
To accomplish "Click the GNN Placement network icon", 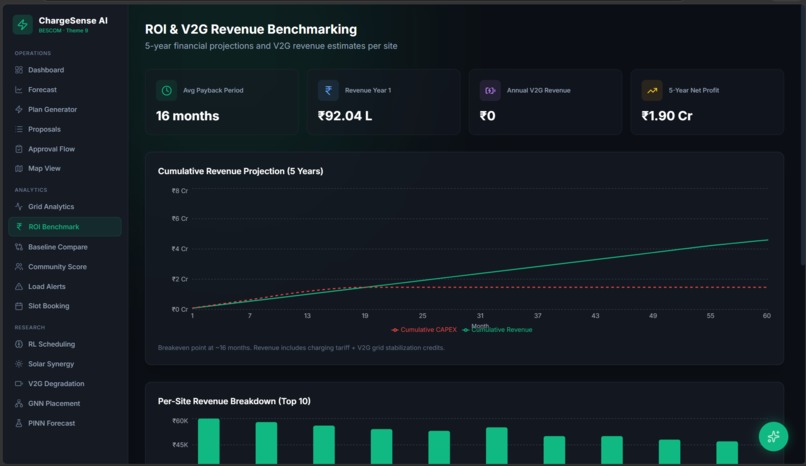I will click(x=19, y=403).
